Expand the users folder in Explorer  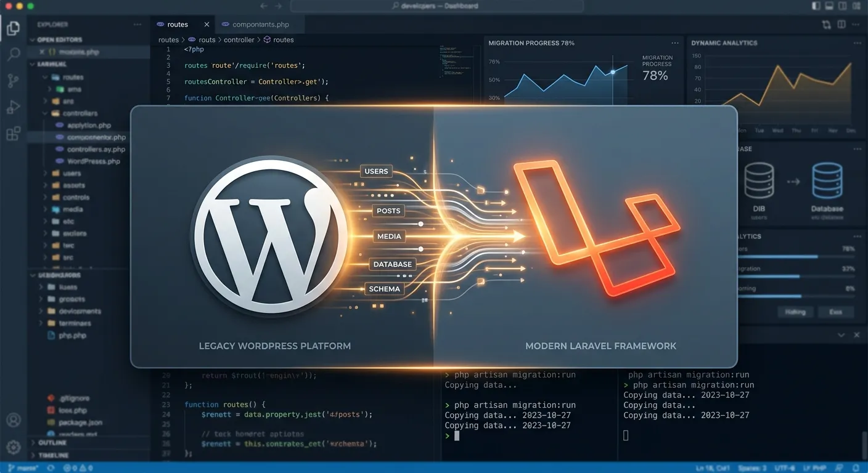(x=45, y=174)
